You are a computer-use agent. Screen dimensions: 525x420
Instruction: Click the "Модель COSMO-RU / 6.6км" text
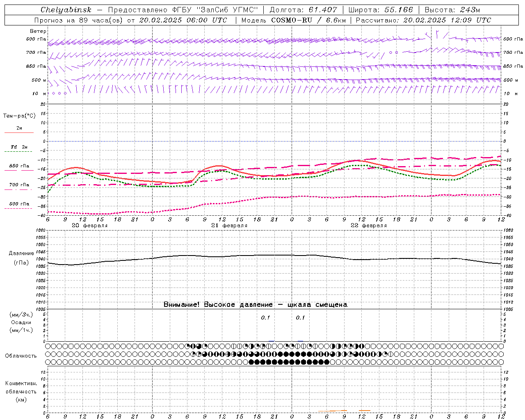(293, 20)
